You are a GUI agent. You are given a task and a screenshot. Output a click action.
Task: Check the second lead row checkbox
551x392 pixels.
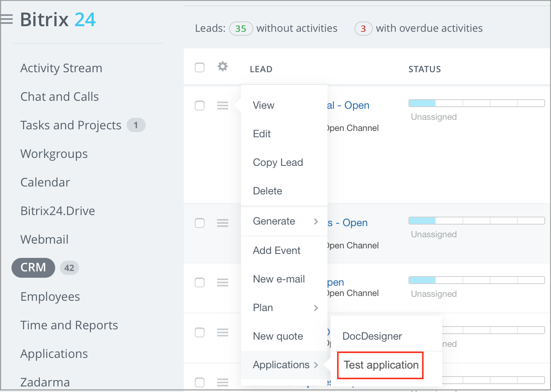(x=200, y=223)
